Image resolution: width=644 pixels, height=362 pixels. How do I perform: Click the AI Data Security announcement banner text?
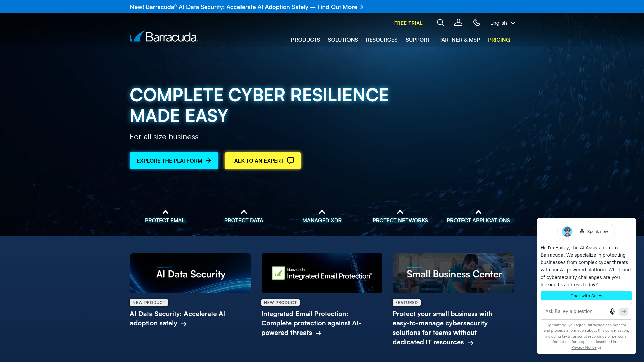coord(243,7)
